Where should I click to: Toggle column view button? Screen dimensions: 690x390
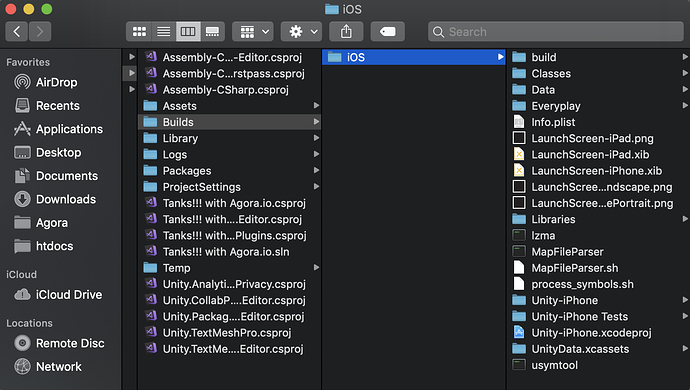188,32
